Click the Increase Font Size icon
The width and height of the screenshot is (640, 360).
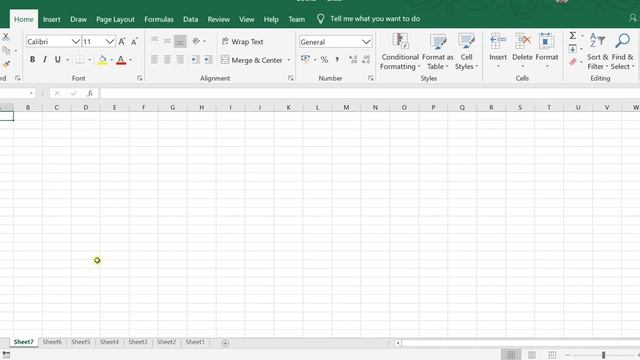(122, 42)
